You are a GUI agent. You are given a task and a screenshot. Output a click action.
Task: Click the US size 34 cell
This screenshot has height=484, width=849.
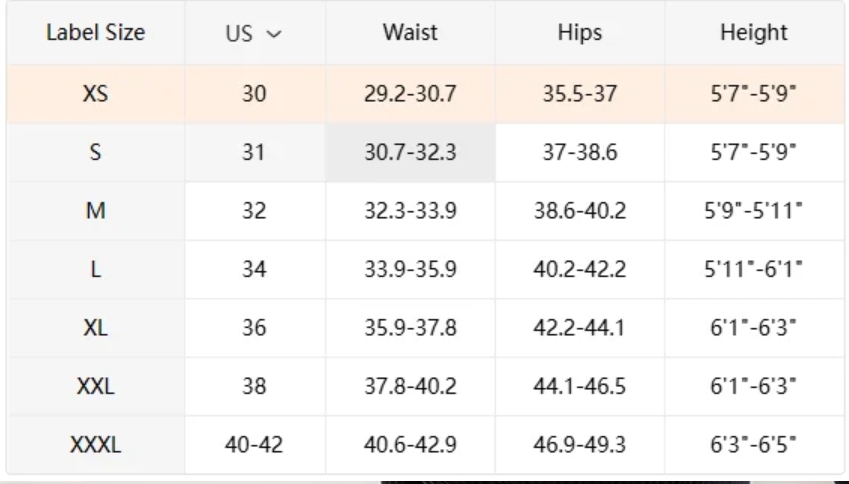254,270
